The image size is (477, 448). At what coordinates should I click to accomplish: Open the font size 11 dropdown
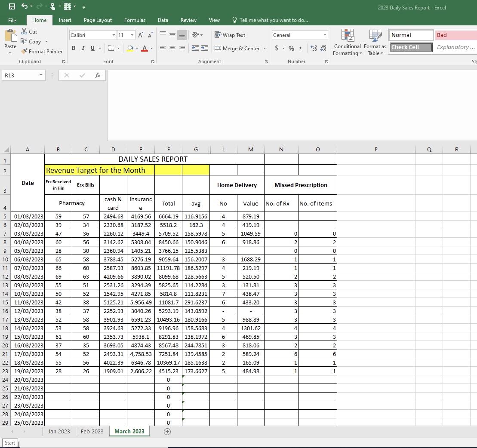132,35
